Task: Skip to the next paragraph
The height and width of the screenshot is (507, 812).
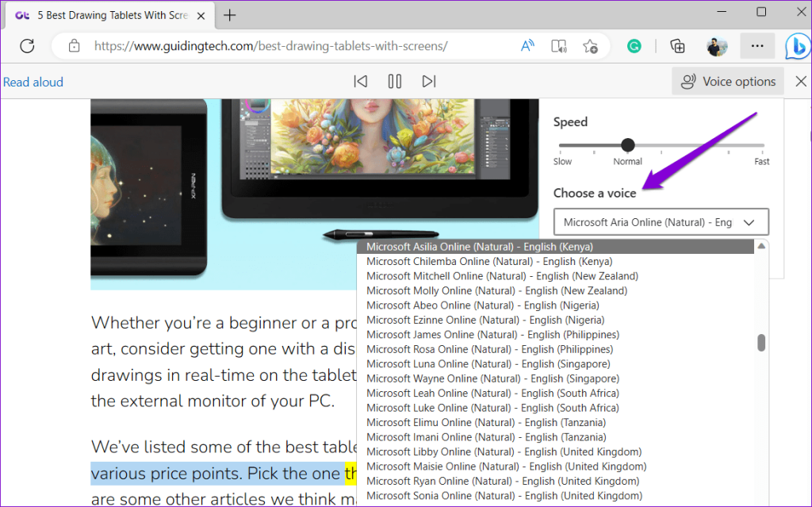Action: tap(429, 80)
